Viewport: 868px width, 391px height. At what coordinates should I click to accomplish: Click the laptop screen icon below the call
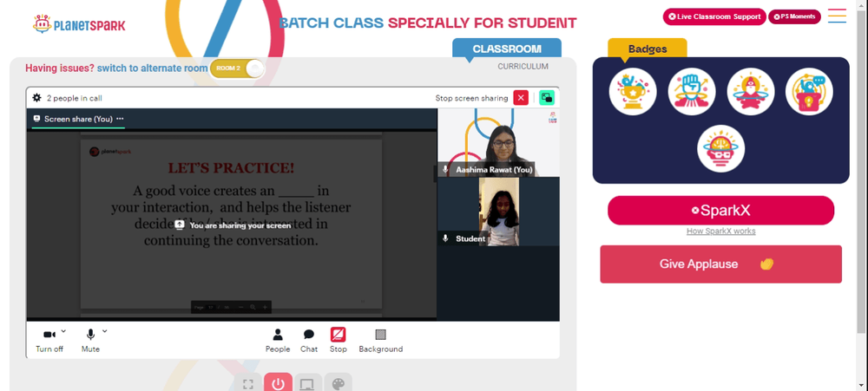(307, 384)
